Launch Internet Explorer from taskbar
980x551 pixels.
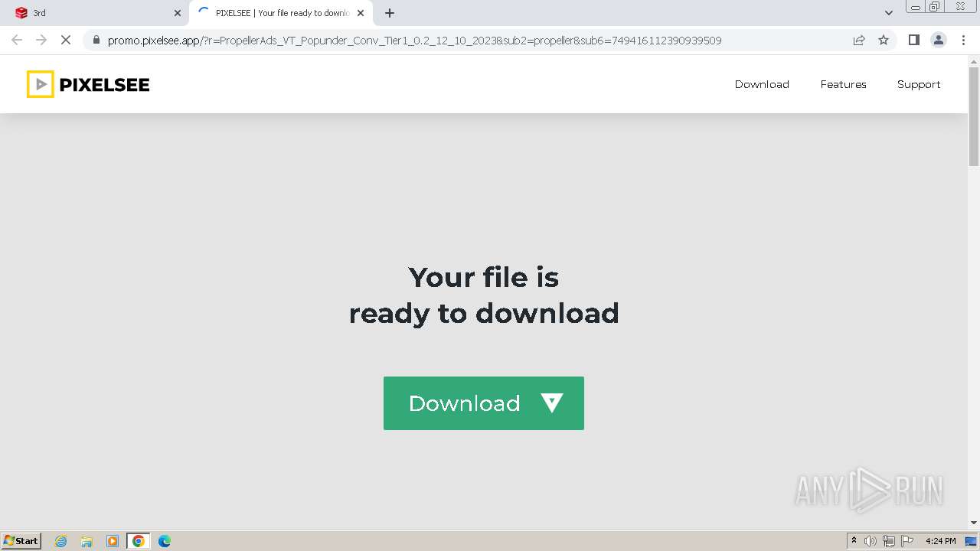pos(61,541)
